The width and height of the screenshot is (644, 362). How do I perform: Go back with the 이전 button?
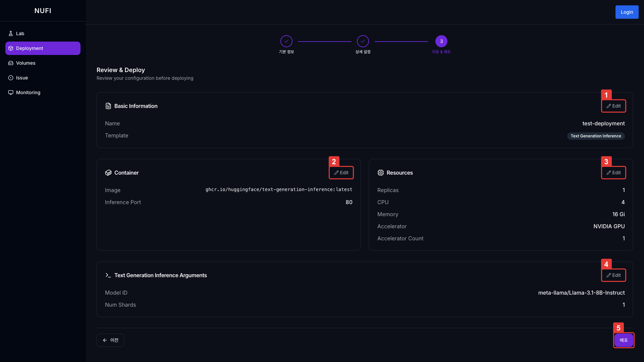coord(110,340)
